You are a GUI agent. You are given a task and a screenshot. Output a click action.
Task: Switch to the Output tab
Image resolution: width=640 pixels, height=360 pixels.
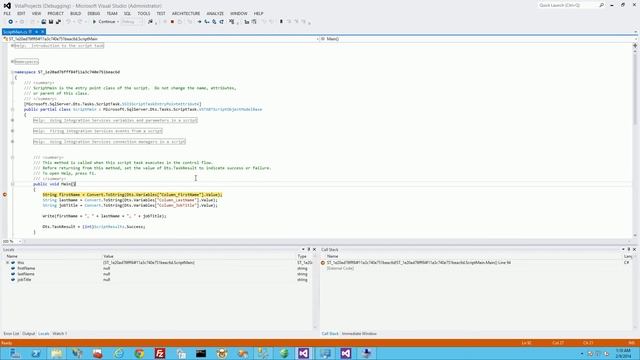coord(29,333)
